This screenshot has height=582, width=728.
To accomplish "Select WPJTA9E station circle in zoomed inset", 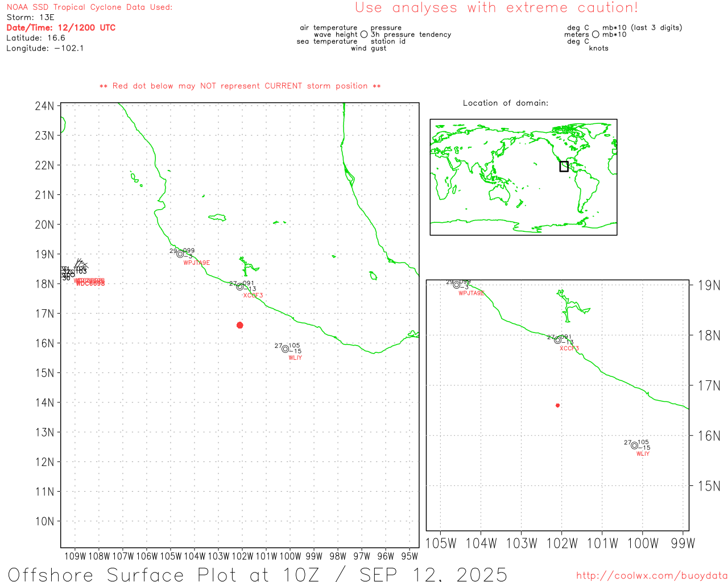I will 457,285.
